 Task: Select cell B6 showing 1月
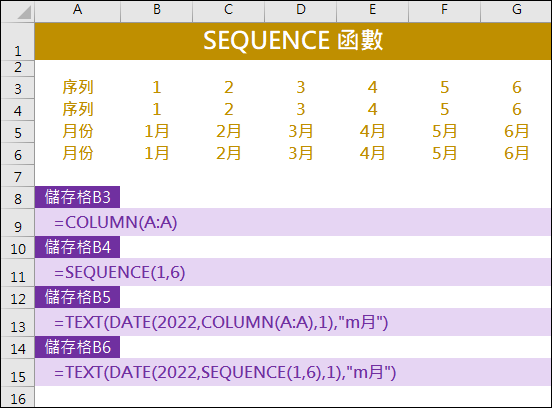157,153
